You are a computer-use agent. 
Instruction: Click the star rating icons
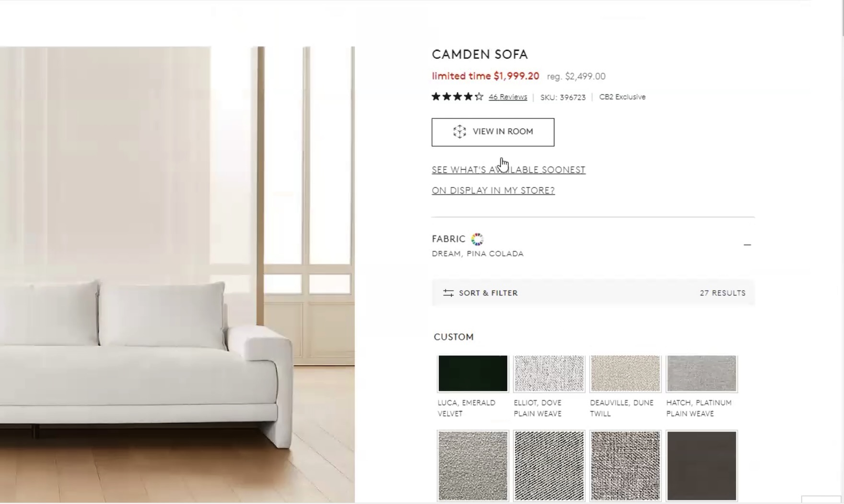(x=457, y=97)
